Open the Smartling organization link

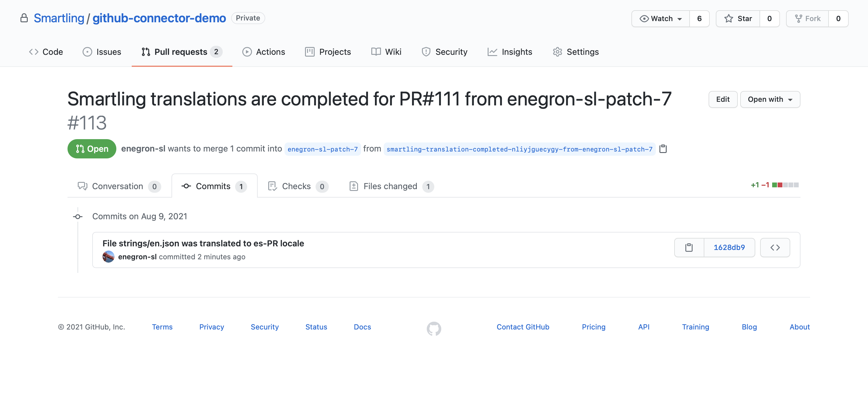point(59,18)
